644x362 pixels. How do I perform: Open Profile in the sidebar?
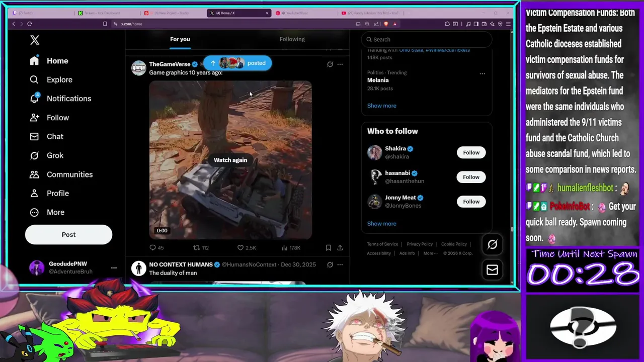click(49, 193)
